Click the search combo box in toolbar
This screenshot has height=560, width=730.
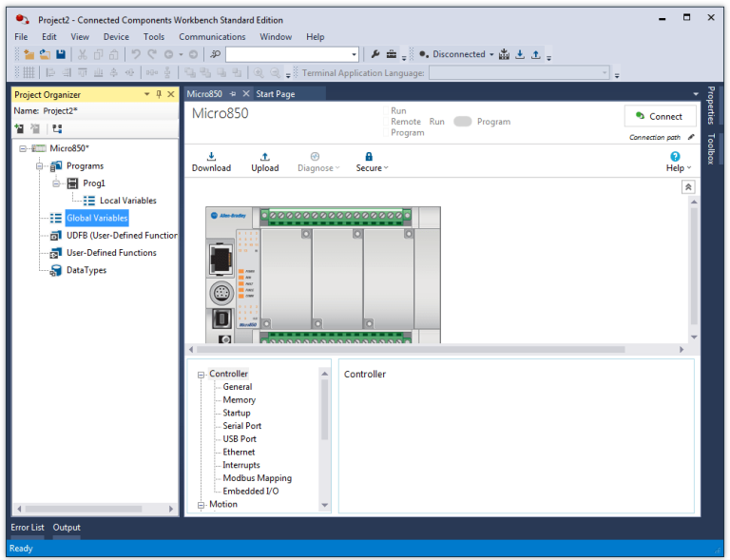click(291, 54)
